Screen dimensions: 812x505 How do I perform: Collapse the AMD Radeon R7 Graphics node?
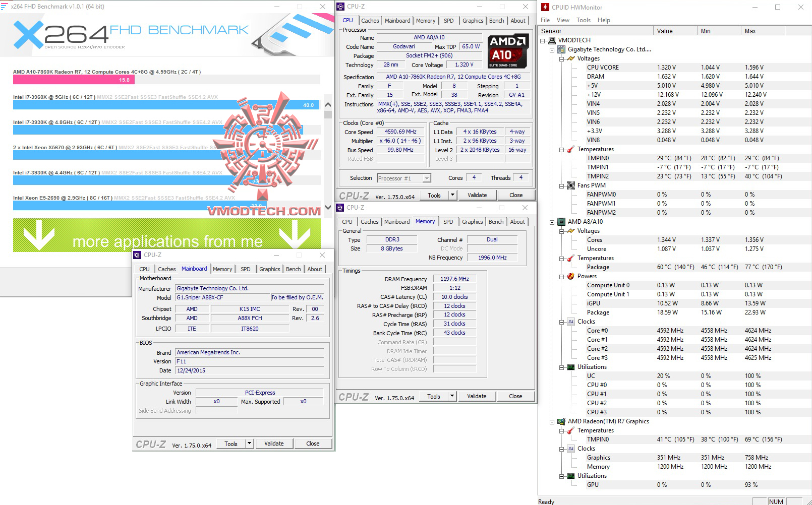pyautogui.click(x=552, y=421)
